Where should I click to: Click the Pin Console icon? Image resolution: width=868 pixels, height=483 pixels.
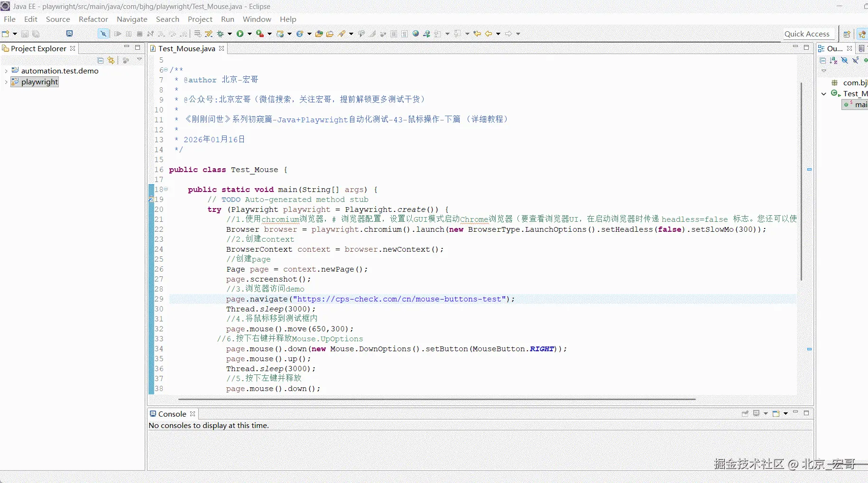(x=745, y=413)
